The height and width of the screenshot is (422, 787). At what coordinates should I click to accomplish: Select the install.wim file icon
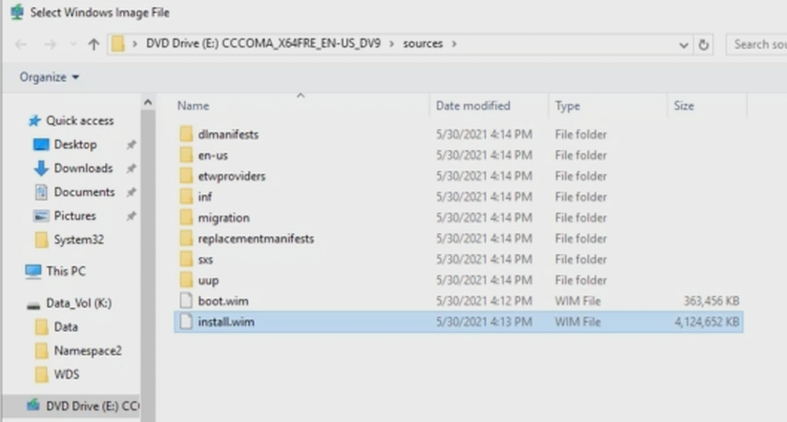pos(184,322)
